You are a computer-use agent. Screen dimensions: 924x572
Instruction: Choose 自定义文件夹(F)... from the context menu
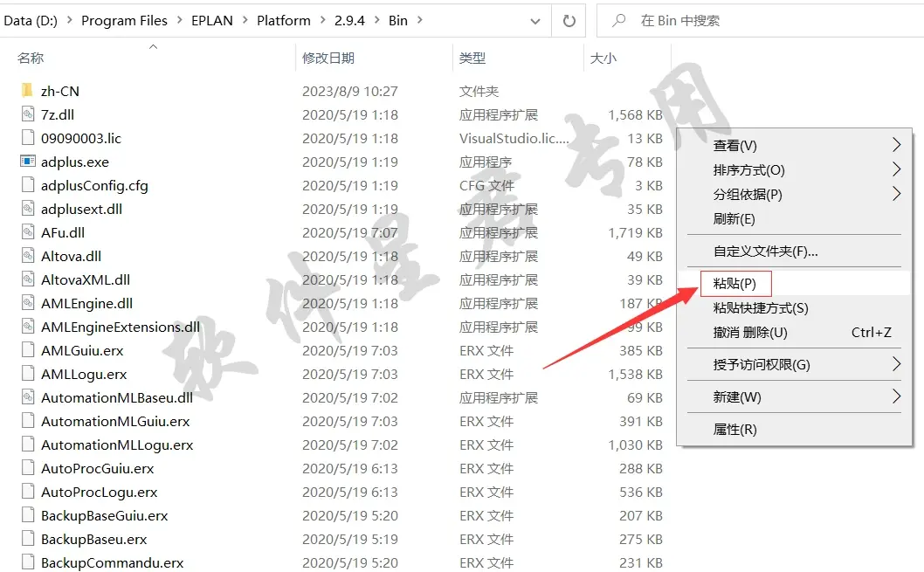[x=795, y=252]
